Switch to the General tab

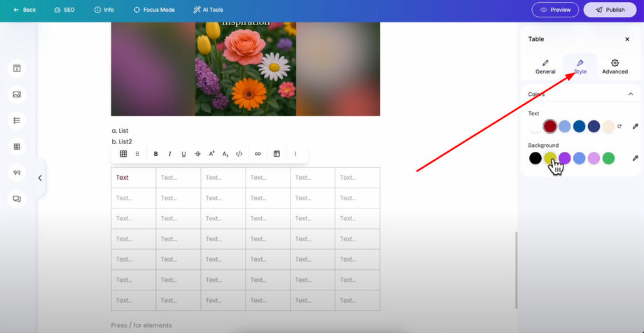click(545, 66)
